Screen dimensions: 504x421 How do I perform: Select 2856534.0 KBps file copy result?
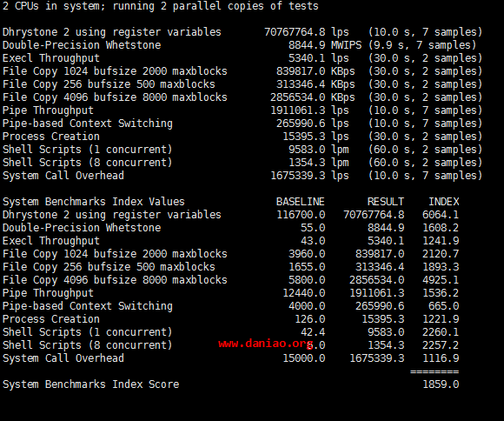point(313,97)
